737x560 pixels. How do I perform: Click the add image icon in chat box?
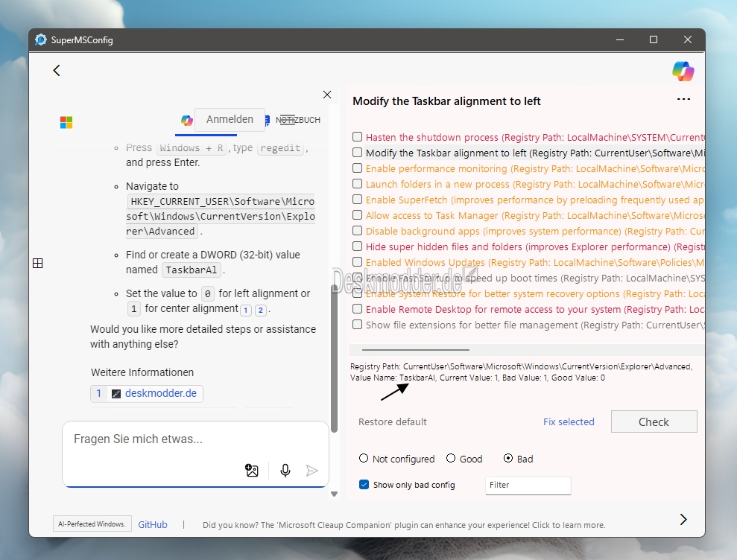(x=252, y=471)
